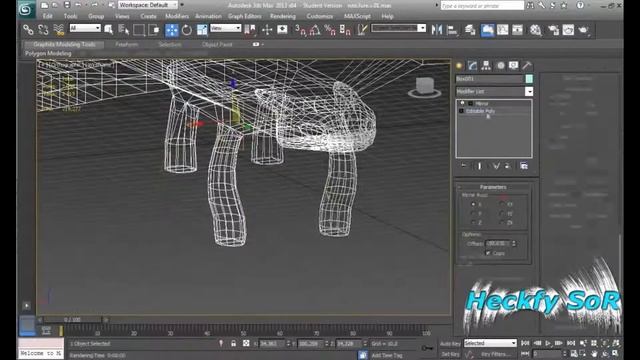Open the key mode Selected dropdown

click(x=490, y=343)
